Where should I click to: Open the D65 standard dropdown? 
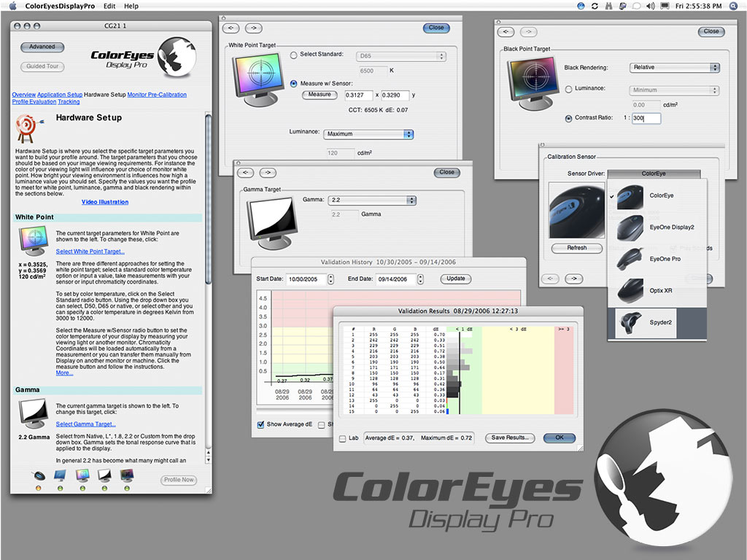point(400,56)
